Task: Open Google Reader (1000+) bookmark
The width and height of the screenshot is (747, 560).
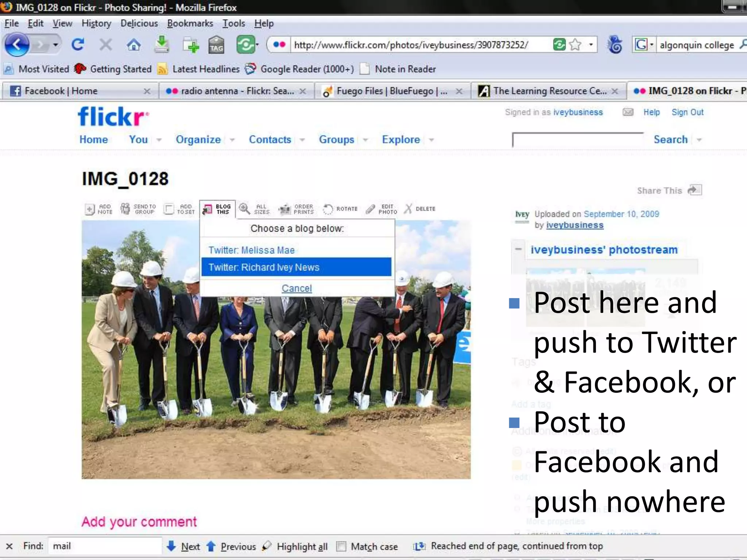Action: 299,69
